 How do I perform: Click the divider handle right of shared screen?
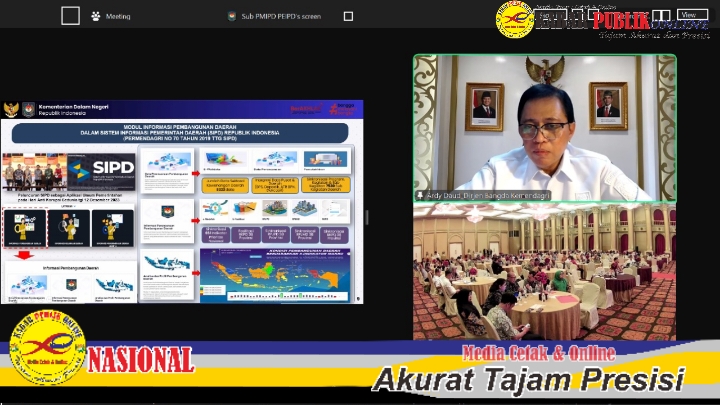[366, 217]
